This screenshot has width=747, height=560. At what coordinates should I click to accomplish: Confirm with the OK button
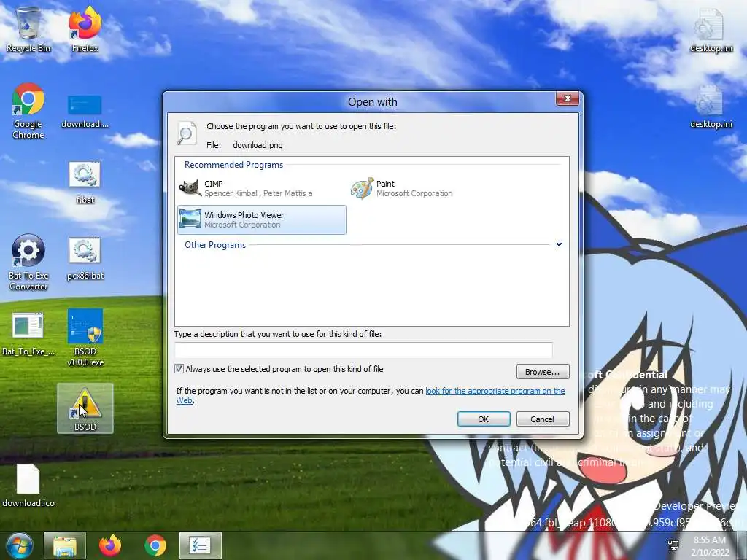click(x=484, y=419)
